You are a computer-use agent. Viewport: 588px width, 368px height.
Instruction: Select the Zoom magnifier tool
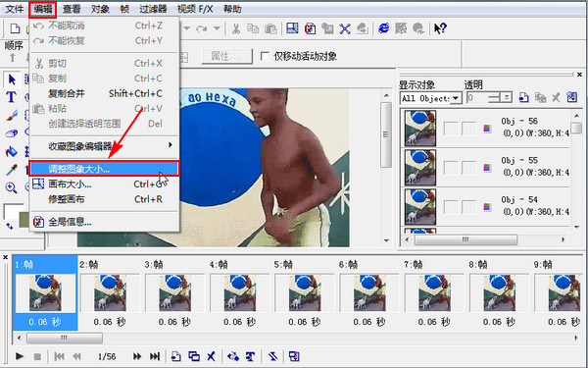pyautogui.click(x=11, y=187)
